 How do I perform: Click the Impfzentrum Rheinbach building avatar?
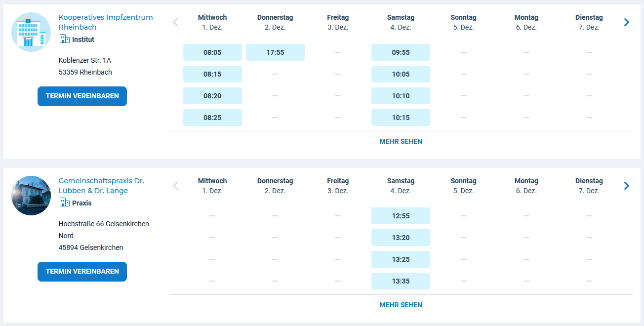pyautogui.click(x=31, y=32)
